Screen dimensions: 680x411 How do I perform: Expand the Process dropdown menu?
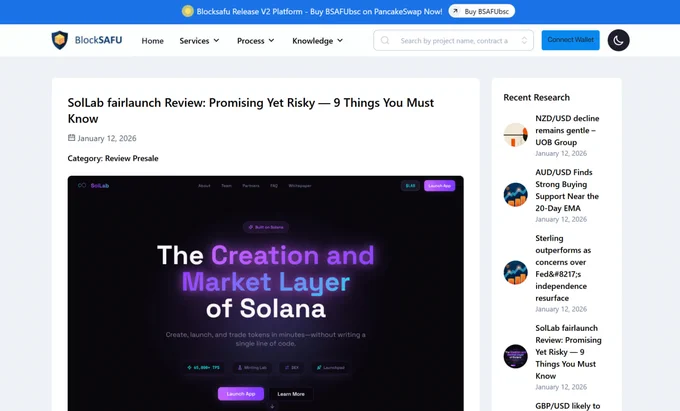[256, 41]
